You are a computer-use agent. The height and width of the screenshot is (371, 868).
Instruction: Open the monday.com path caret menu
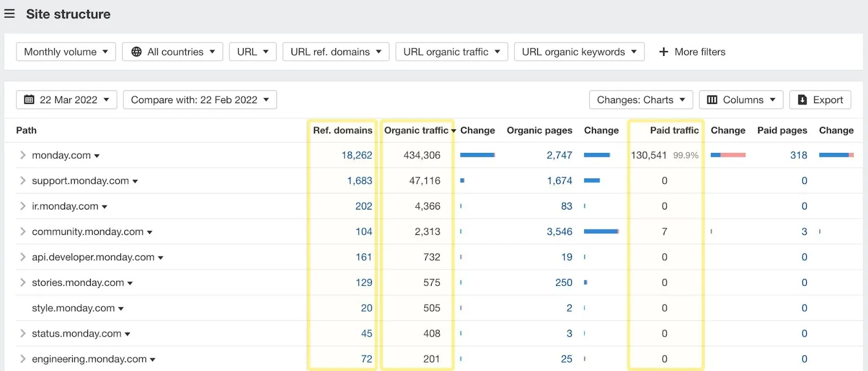pyautogui.click(x=97, y=156)
